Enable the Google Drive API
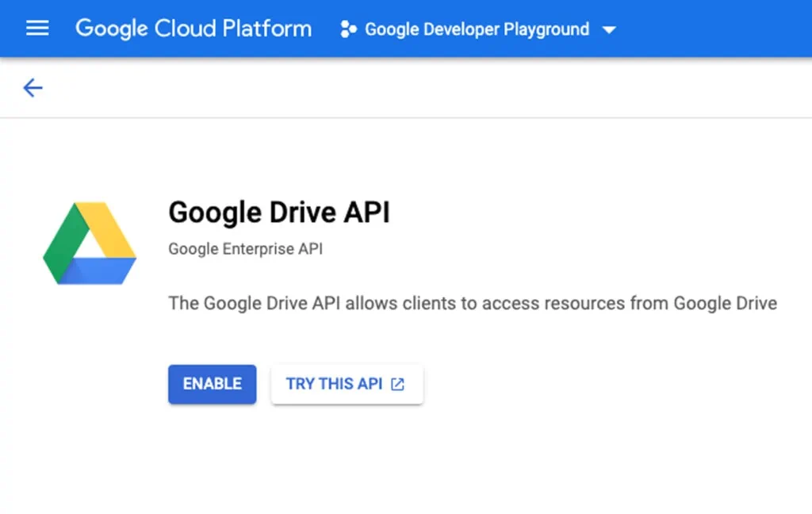 point(213,384)
